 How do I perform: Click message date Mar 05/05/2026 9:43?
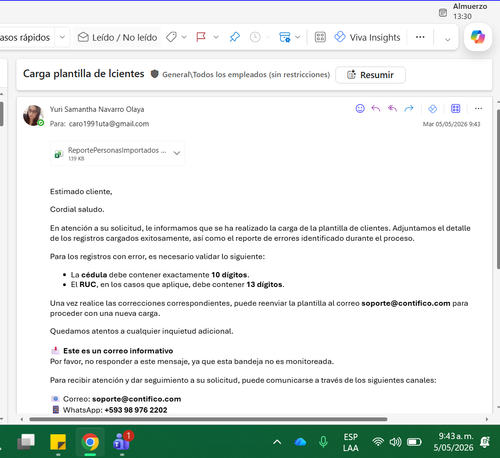(x=451, y=124)
